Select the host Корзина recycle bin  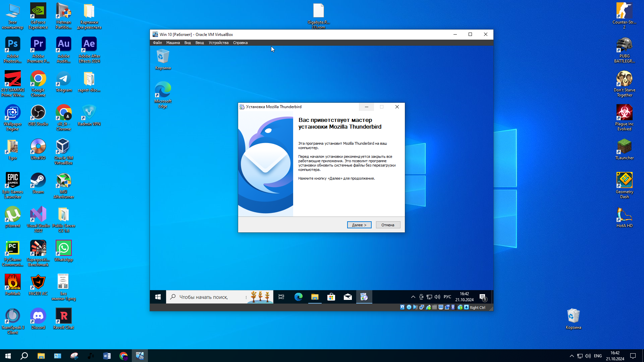coord(574,319)
